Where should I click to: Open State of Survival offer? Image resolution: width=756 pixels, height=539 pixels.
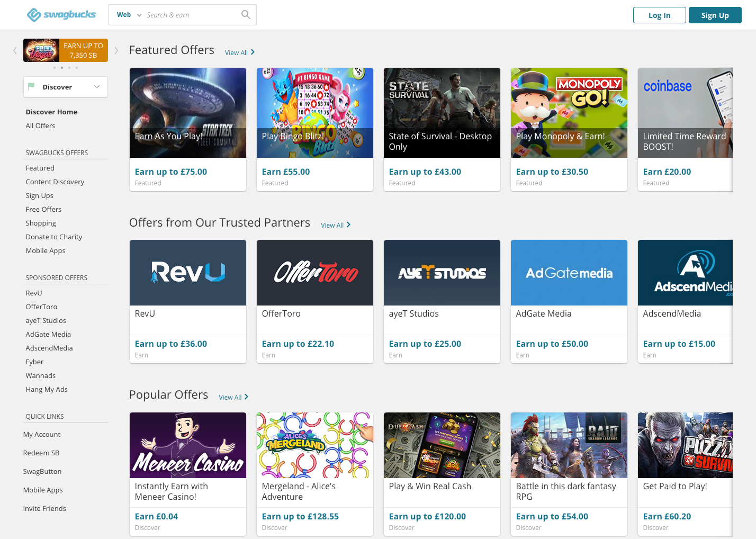442,113
